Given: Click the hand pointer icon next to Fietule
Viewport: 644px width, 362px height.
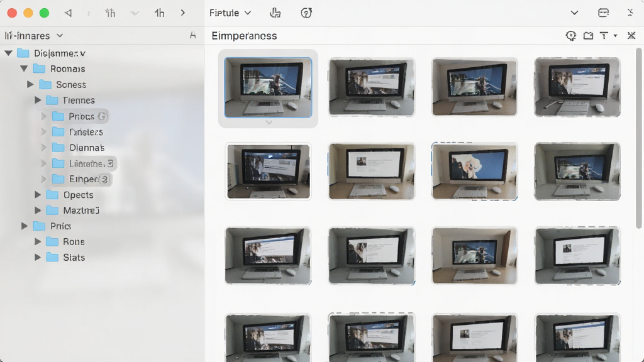Looking at the screenshot, I should [x=275, y=13].
